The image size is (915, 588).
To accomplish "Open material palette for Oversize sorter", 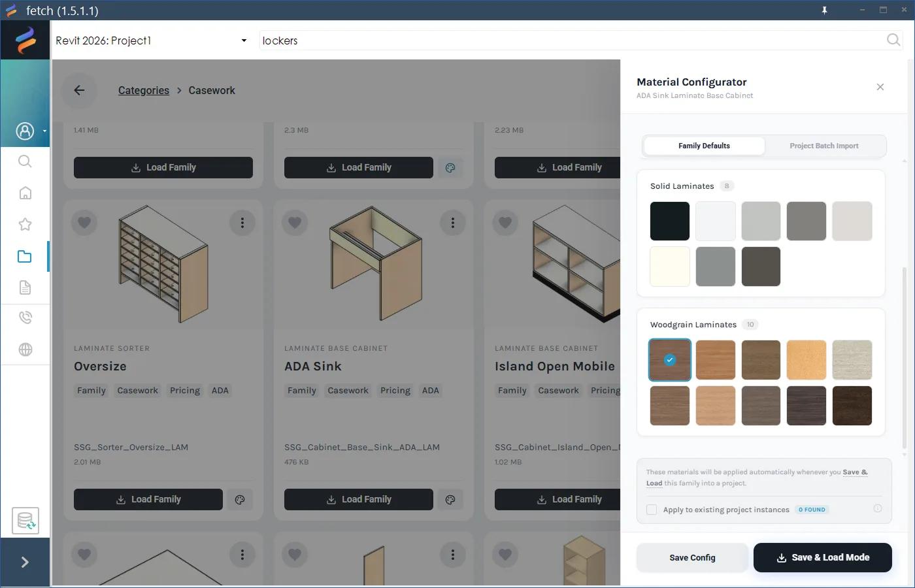I will [x=240, y=500].
